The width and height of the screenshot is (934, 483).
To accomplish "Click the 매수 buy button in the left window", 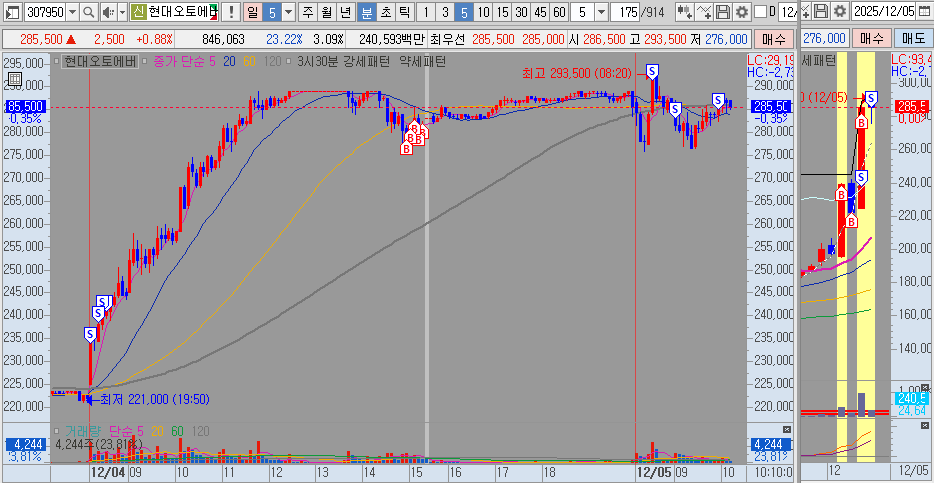I will tap(773, 39).
